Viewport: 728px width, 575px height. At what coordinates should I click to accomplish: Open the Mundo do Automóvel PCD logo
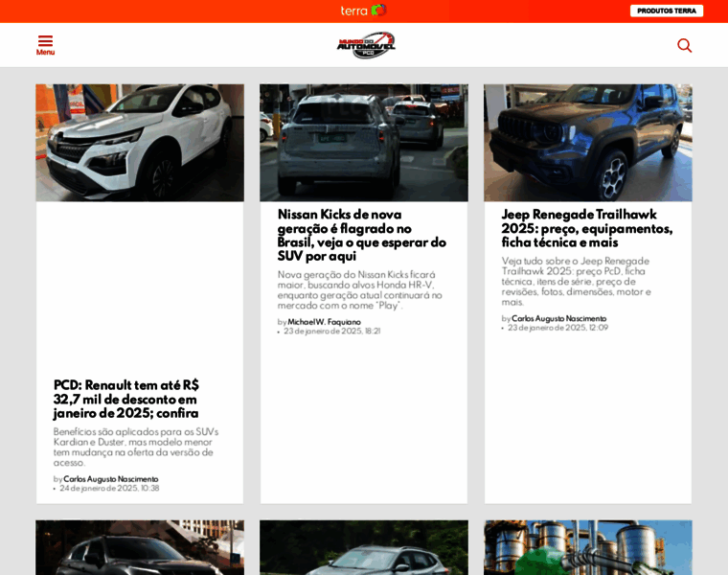click(x=366, y=45)
